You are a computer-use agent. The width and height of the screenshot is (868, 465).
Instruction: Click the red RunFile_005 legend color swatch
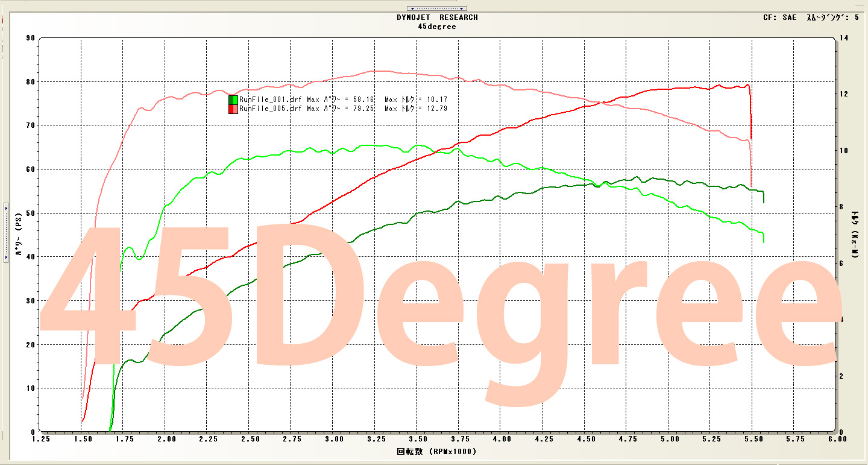[x=233, y=109]
